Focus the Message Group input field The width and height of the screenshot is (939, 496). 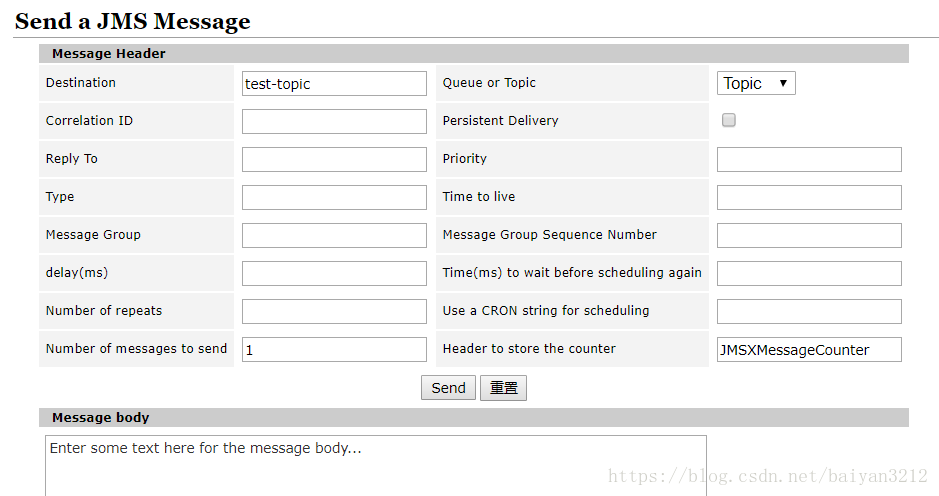pyautogui.click(x=334, y=235)
